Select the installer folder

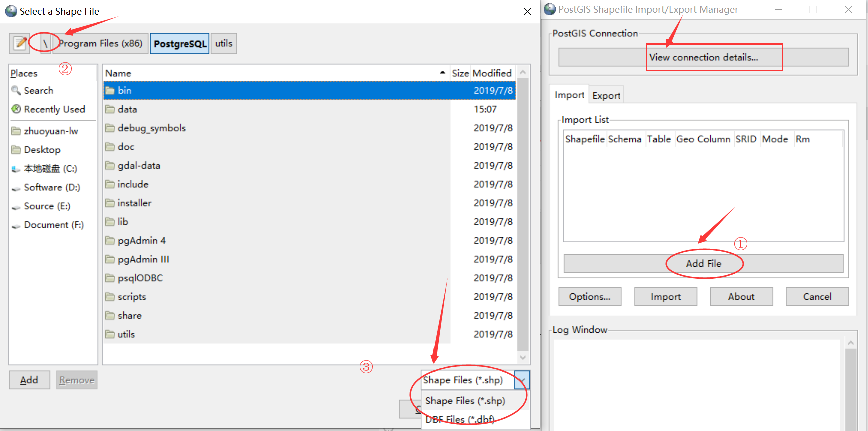click(309, 203)
